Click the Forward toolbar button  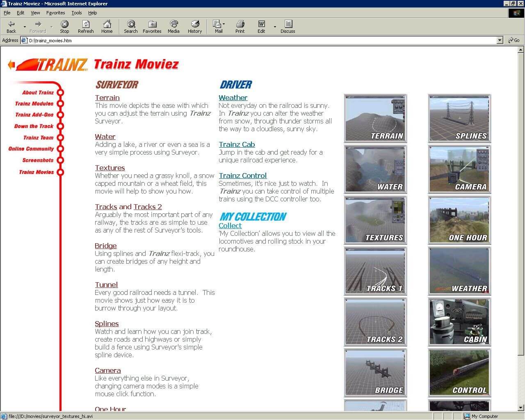(x=38, y=27)
